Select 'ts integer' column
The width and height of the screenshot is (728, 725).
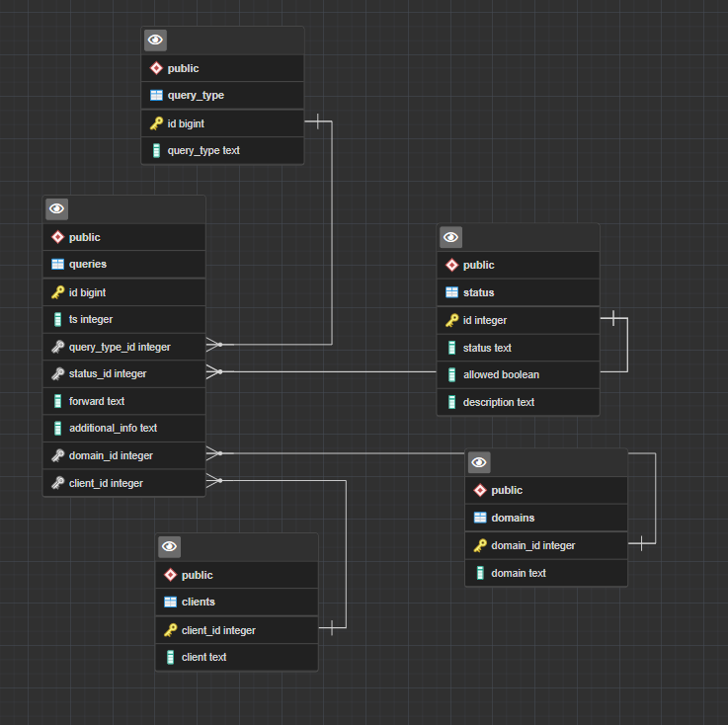[123, 319]
